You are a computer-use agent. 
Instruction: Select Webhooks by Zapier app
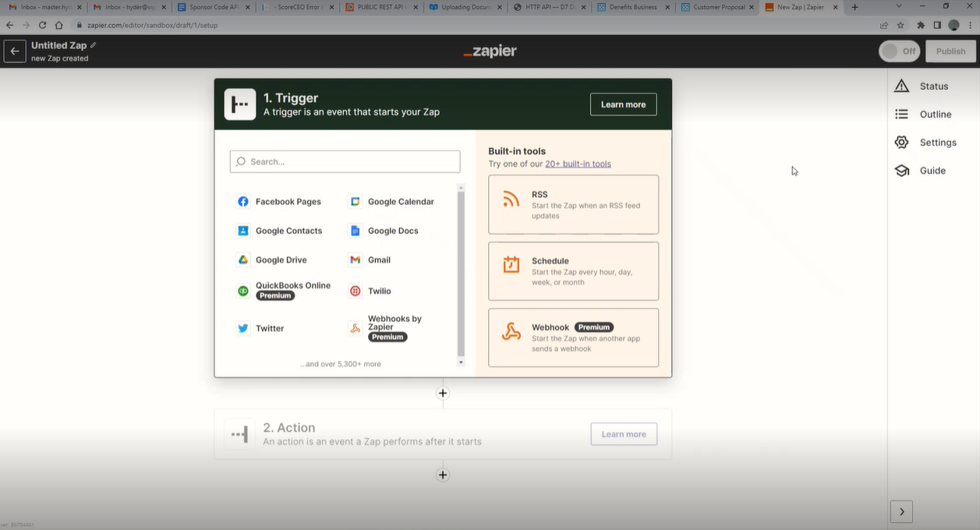pyautogui.click(x=386, y=328)
